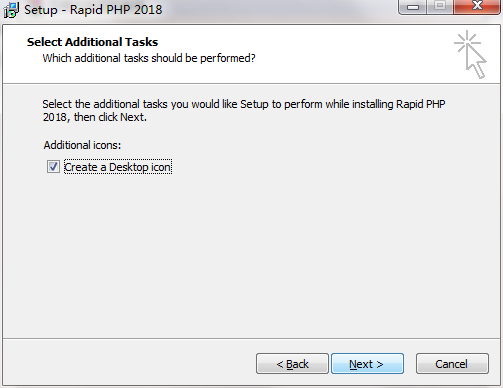503x388 pixels.
Task: Click the wizard cursor graphic in header
Action: coord(470,54)
